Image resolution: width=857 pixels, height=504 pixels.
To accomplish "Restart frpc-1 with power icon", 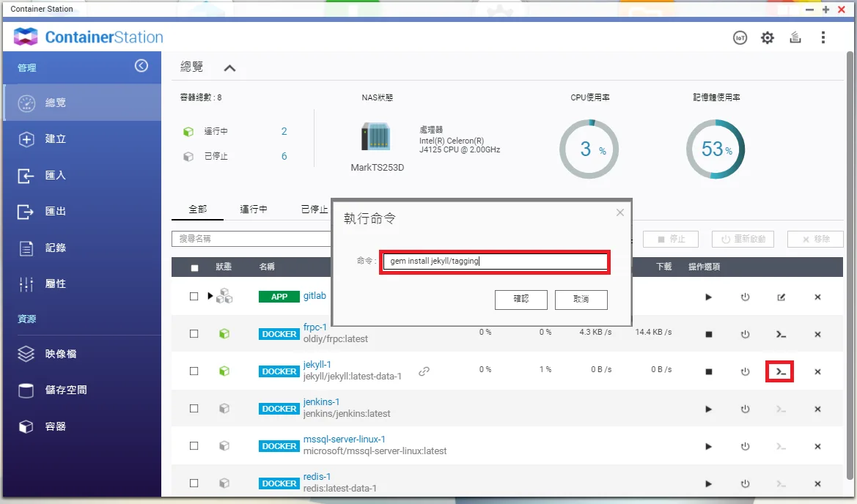I will click(745, 334).
